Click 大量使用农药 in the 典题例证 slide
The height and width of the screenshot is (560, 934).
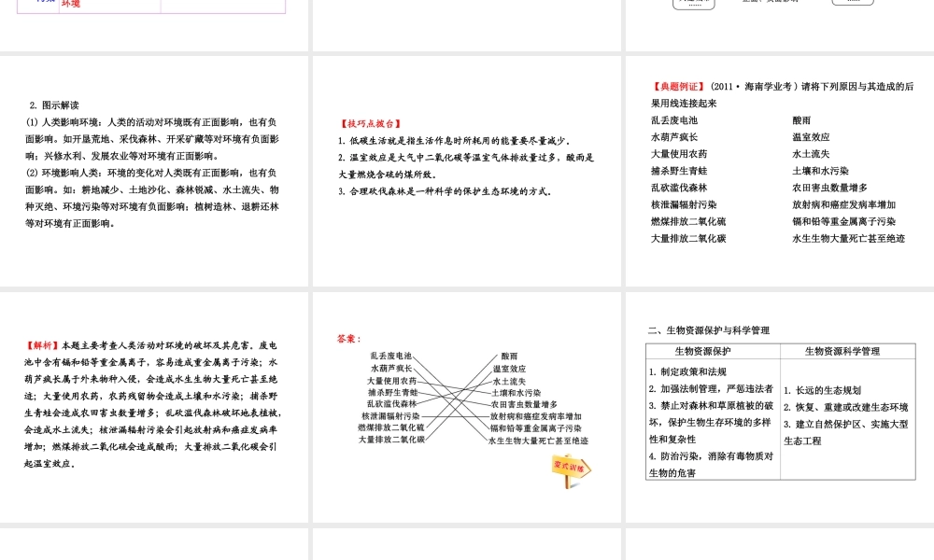[x=679, y=154]
